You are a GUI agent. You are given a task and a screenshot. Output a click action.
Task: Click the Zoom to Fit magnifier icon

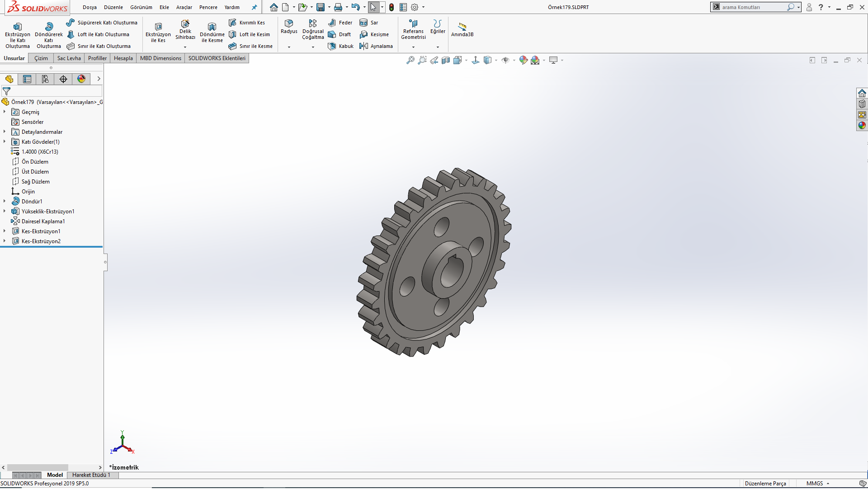(410, 60)
